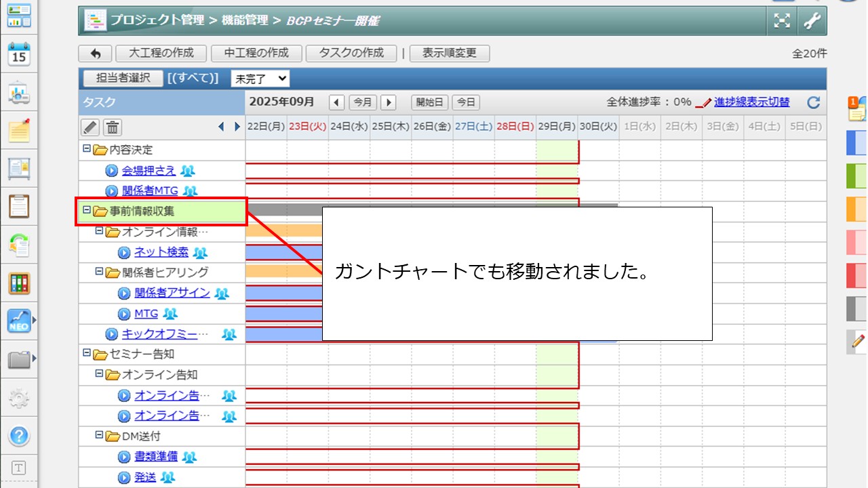Jump to today with 今日 button
This screenshot has height=488, width=868.
tap(466, 102)
